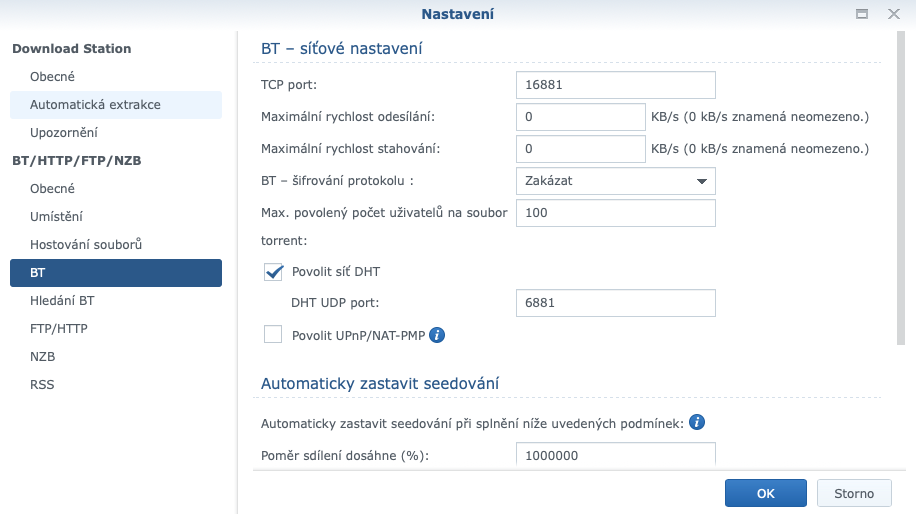The height and width of the screenshot is (514, 916).
Task: Click the Poměr sdílení dosáhne field
Action: pyautogui.click(x=616, y=455)
